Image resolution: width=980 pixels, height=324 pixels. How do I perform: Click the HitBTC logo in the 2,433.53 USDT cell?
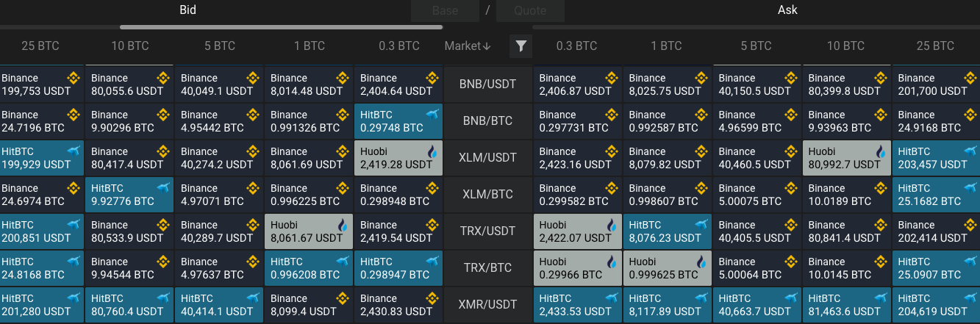[x=612, y=298]
